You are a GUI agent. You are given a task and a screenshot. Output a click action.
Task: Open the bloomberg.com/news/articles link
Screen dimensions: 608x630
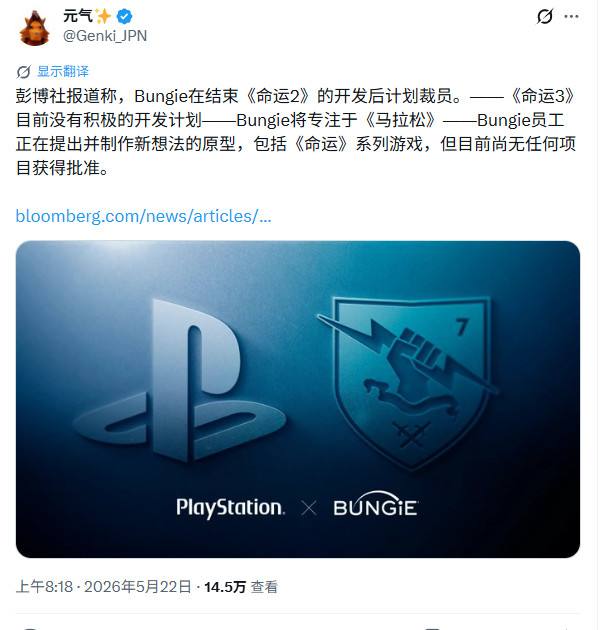143,216
